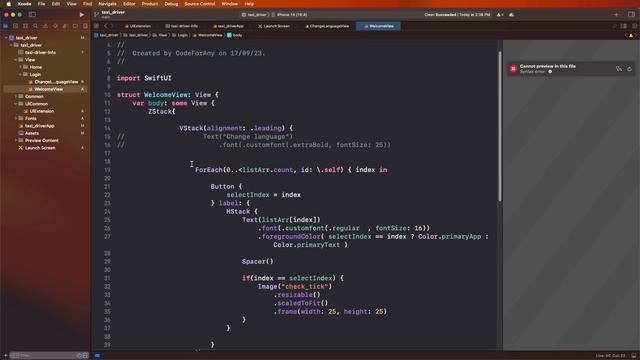Switch to the taxi_driverApp editor tab
The height and width of the screenshot is (360, 640).
click(228, 26)
